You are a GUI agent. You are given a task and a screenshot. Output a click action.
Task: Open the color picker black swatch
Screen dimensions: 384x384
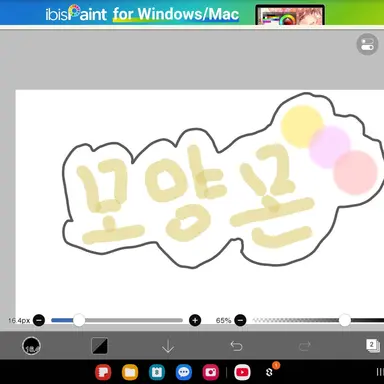[x=99, y=346]
